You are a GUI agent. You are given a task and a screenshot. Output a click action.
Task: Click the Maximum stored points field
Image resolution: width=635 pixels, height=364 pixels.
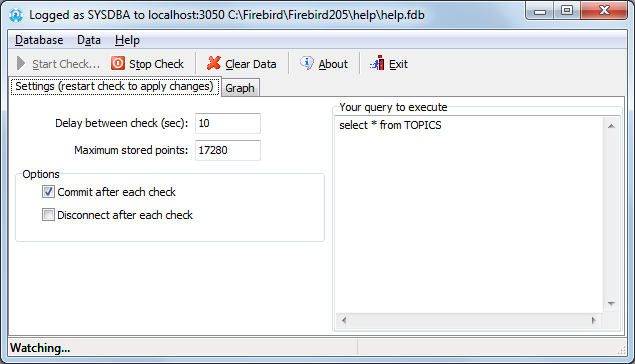tap(228, 150)
